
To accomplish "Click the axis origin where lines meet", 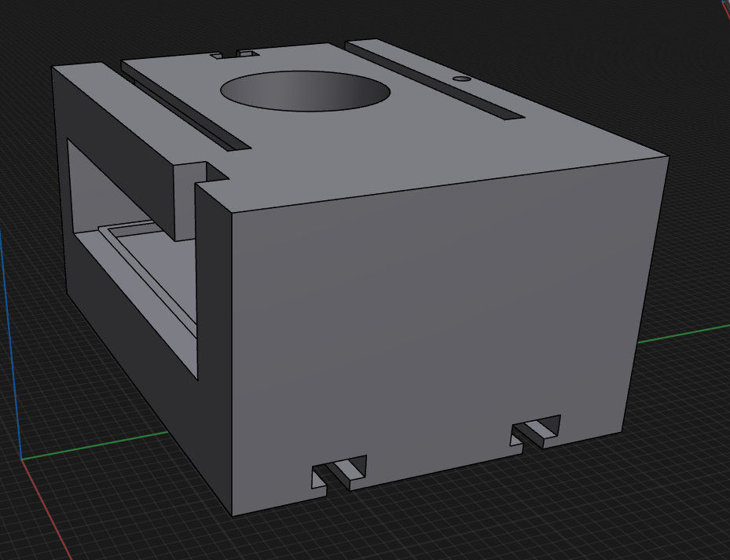I will click(x=21, y=458).
